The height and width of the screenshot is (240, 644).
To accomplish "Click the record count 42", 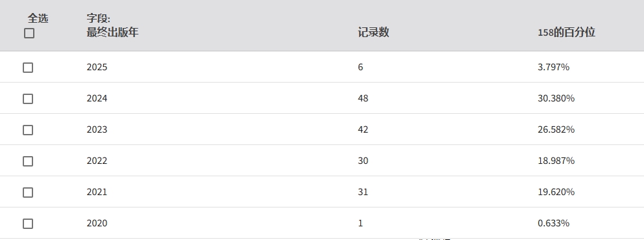I will coord(363,129).
